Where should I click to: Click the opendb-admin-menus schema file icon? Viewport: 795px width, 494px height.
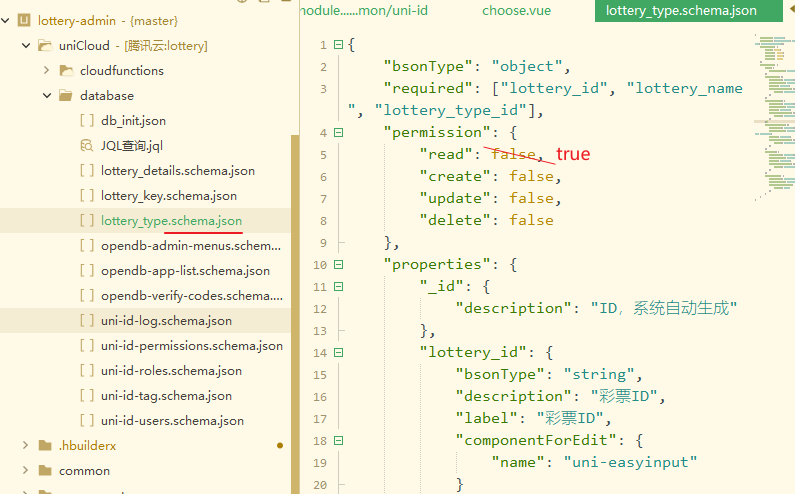coord(87,245)
